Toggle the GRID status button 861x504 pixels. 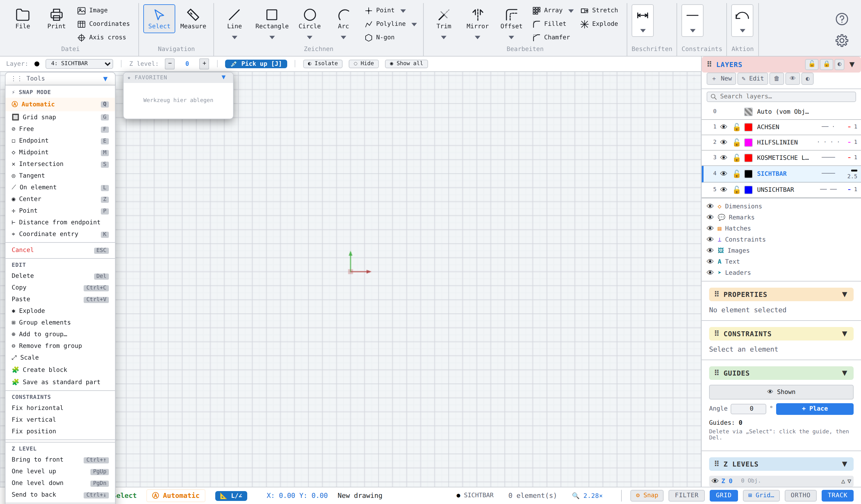tap(723, 495)
